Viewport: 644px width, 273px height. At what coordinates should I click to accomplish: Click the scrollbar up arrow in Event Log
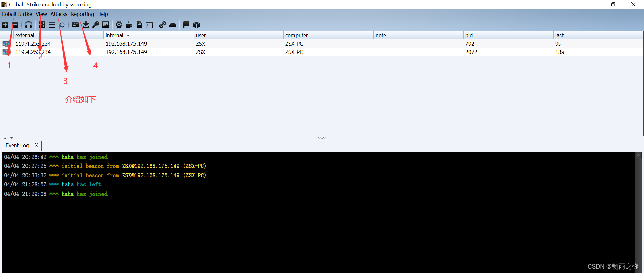[638, 155]
